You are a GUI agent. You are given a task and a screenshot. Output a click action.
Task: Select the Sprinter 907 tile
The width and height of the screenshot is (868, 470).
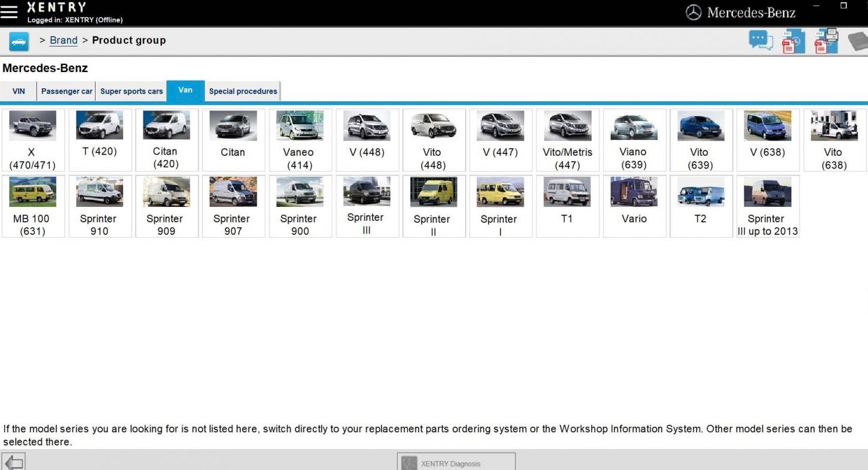[x=233, y=206]
